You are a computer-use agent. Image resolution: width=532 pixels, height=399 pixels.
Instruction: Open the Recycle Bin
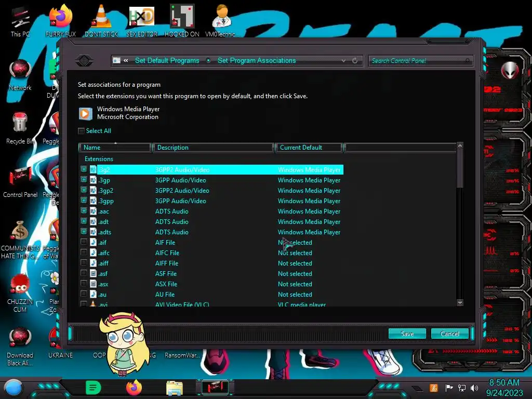click(x=20, y=129)
